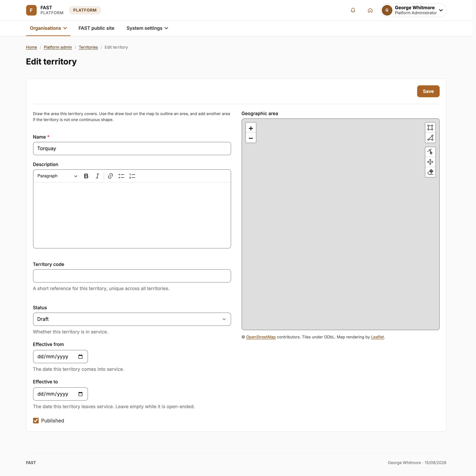This screenshot has height=476, width=476.
Task: Click the PLATFORM badge in header
Action: [85, 10]
